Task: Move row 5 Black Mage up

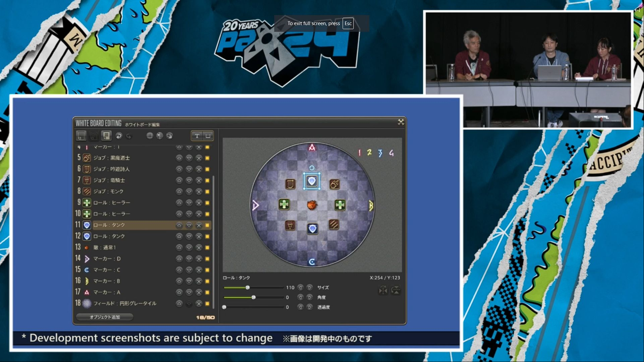Action: 179,158
